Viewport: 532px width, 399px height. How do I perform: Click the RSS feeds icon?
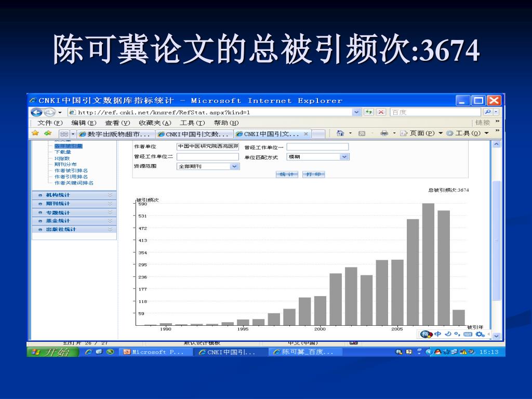coord(362,134)
